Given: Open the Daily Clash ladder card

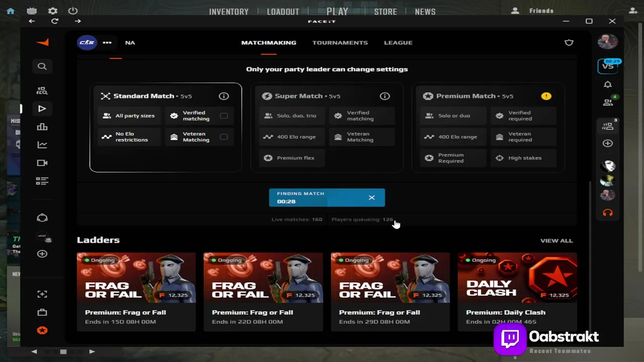Looking at the screenshot, I should tap(517, 292).
